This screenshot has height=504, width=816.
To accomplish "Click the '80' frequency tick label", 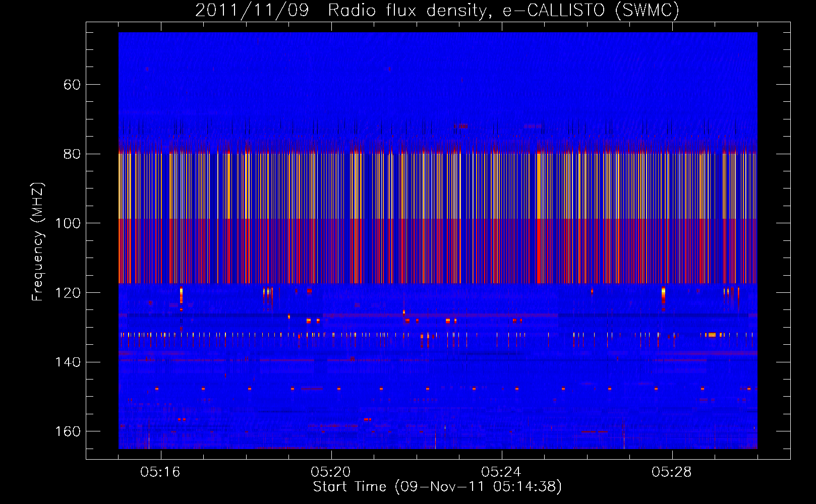I will point(72,154).
